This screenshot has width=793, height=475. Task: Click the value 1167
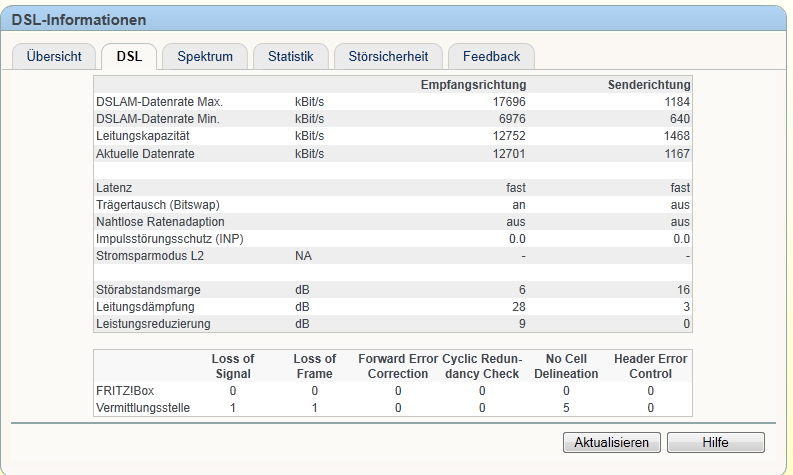pos(677,154)
